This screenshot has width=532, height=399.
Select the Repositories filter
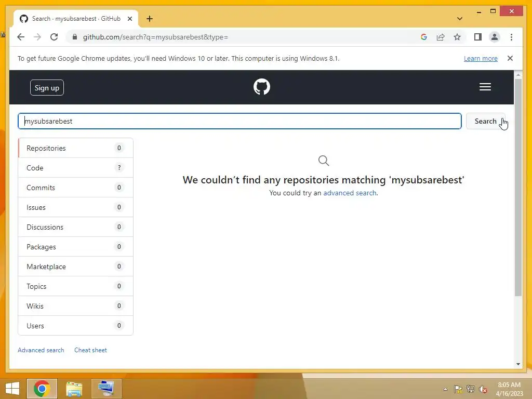click(x=76, y=148)
